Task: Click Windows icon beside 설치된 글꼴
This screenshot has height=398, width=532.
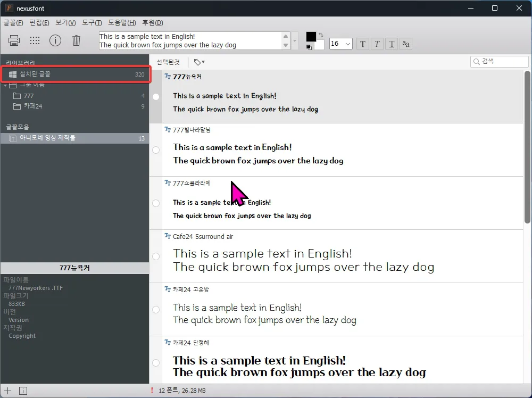Action: 13,74
